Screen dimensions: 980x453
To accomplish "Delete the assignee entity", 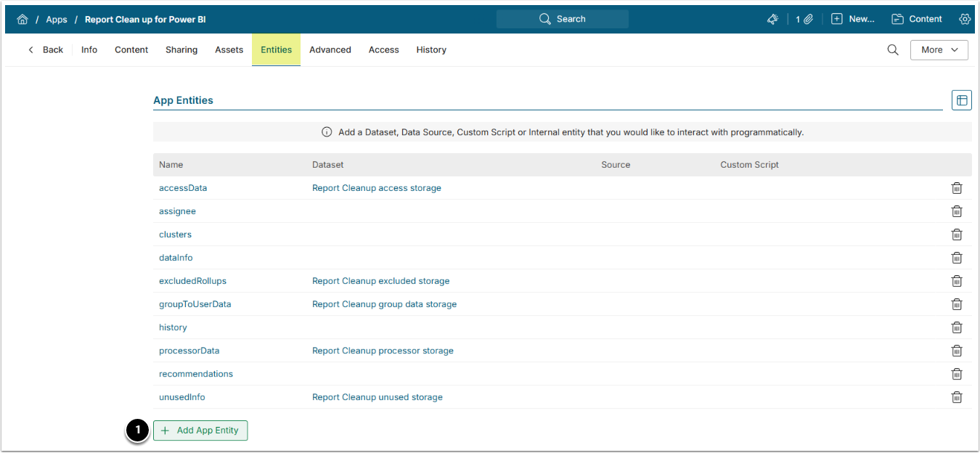I will (x=957, y=211).
